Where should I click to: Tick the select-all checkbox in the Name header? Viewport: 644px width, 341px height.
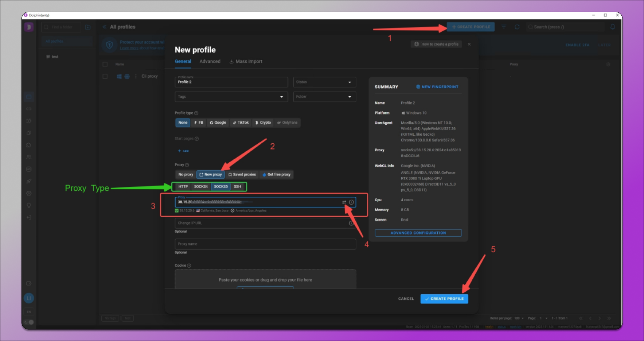105,64
